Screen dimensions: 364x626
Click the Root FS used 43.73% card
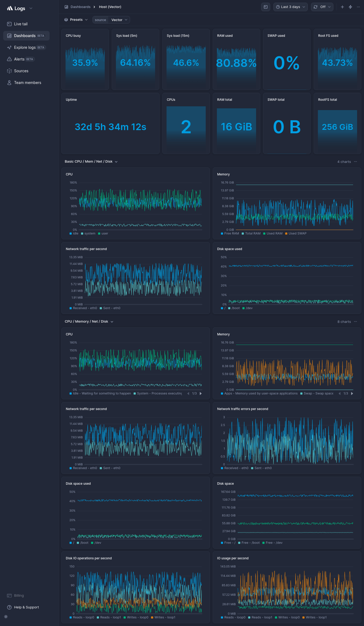[x=337, y=59]
